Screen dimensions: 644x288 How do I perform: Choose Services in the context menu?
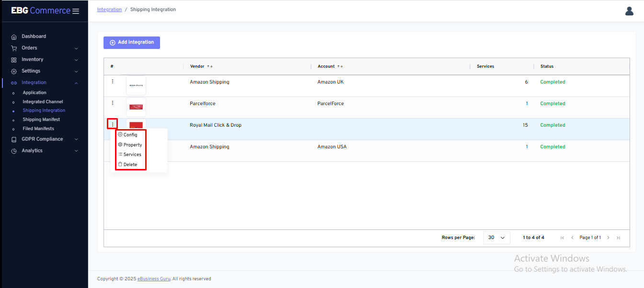(x=132, y=155)
